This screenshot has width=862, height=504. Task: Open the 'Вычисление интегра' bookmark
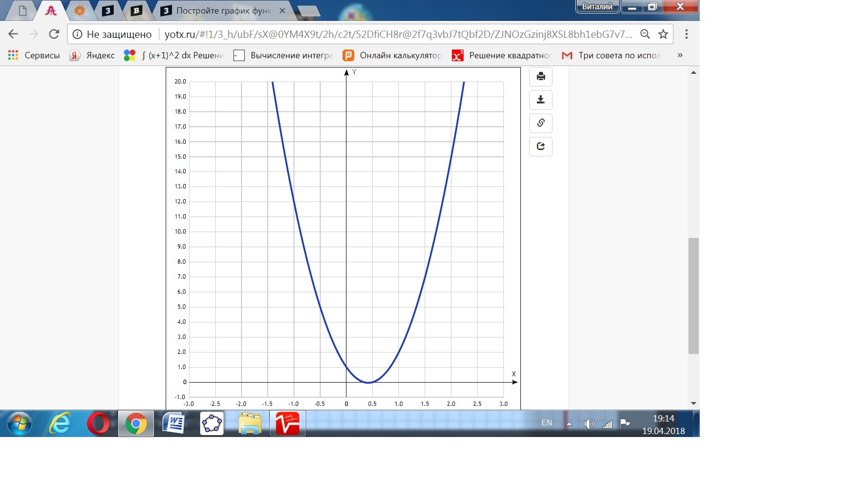(x=283, y=55)
